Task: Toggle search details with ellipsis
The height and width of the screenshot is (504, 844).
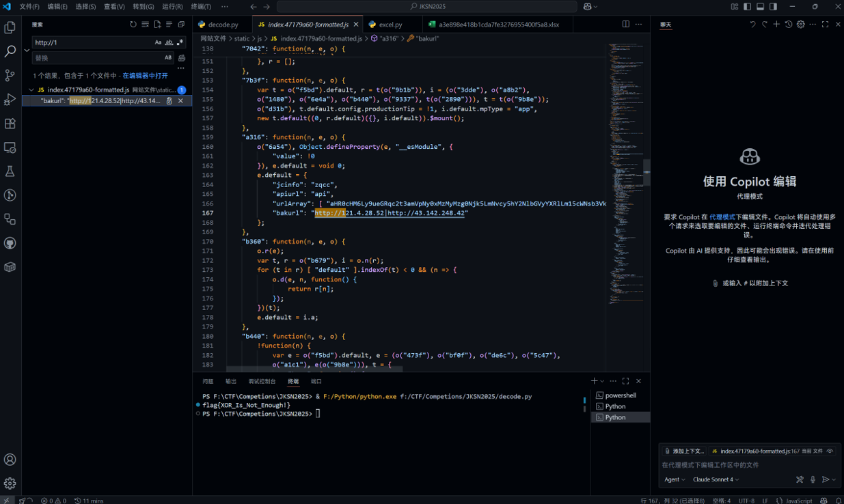Action: (x=181, y=68)
